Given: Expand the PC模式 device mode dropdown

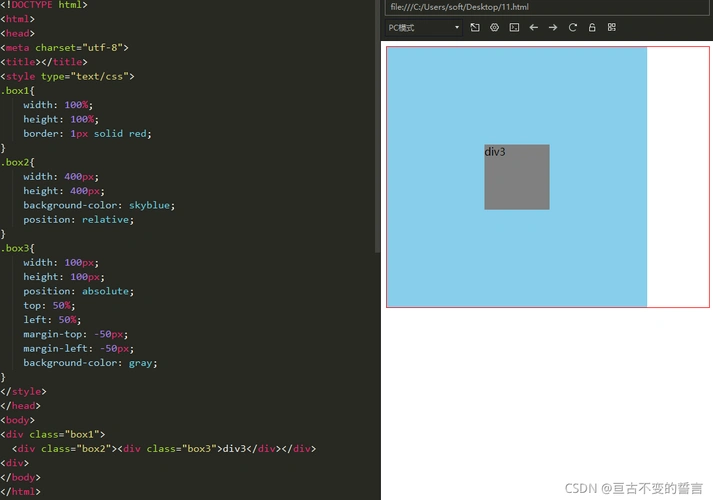Looking at the screenshot, I should (424, 28).
